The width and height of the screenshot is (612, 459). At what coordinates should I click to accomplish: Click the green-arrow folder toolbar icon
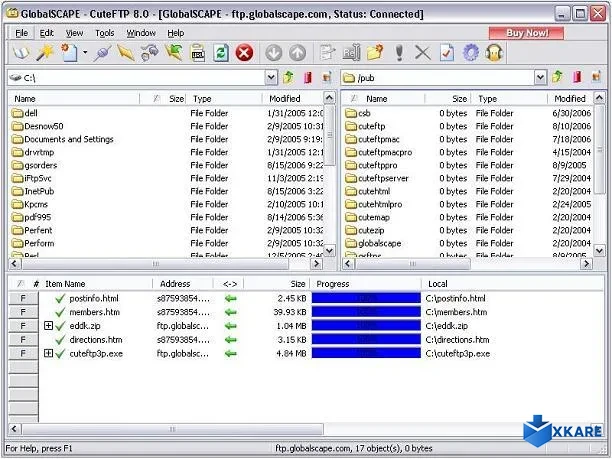click(174, 53)
